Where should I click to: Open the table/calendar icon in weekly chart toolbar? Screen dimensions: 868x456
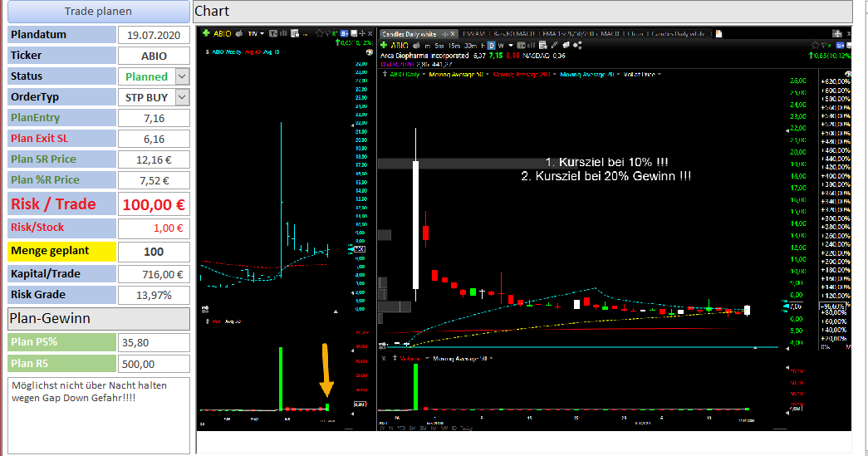point(295,33)
